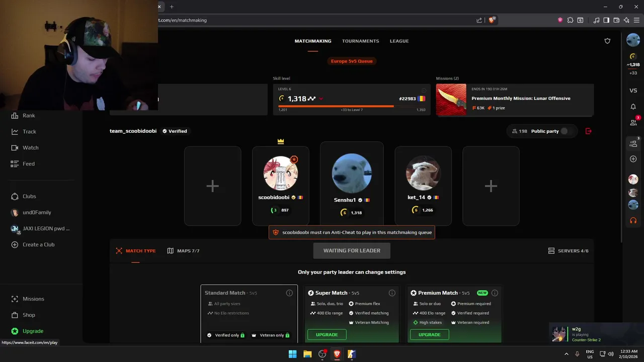Open the Maps 7/7 tab

184,251
